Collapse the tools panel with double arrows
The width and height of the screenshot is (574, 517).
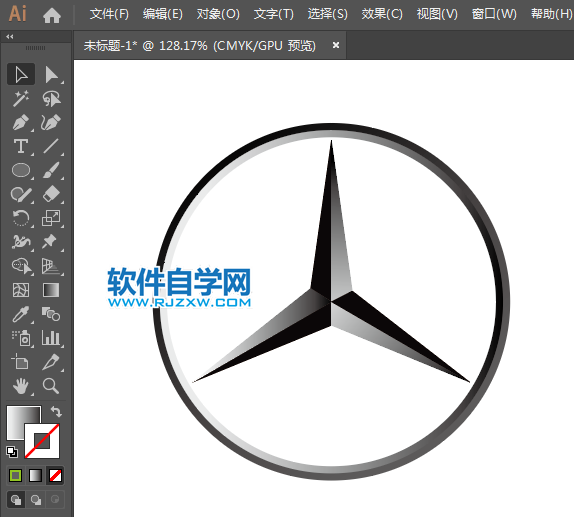pos(10,37)
